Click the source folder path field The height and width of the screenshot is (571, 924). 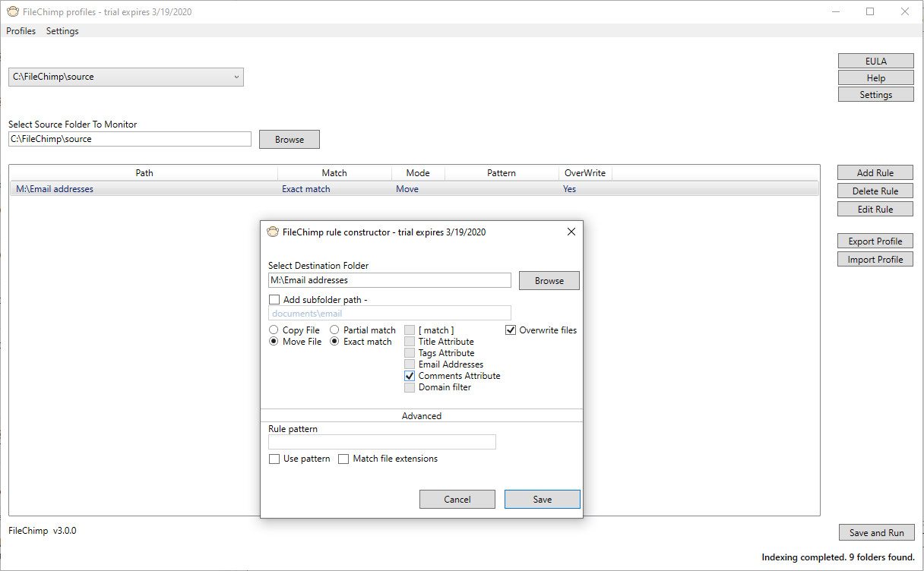(129, 139)
